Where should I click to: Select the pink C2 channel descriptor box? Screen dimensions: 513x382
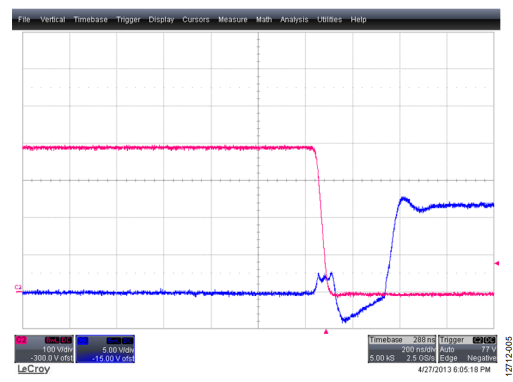(44, 349)
